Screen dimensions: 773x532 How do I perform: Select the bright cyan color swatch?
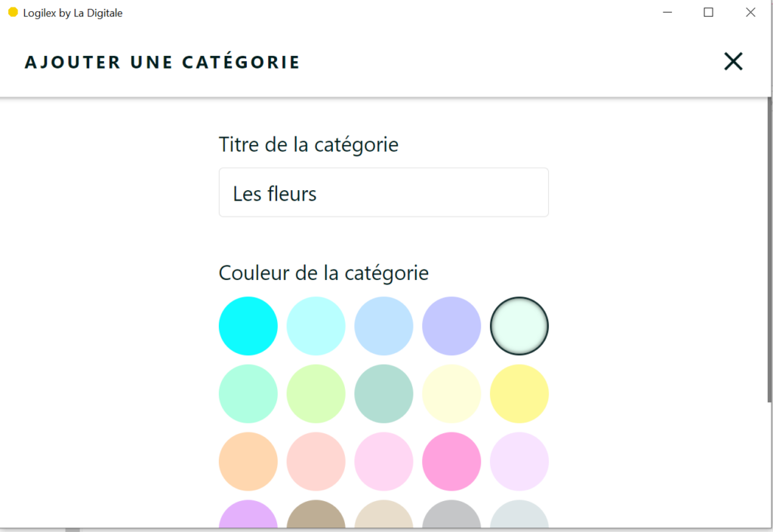[248, 325]
